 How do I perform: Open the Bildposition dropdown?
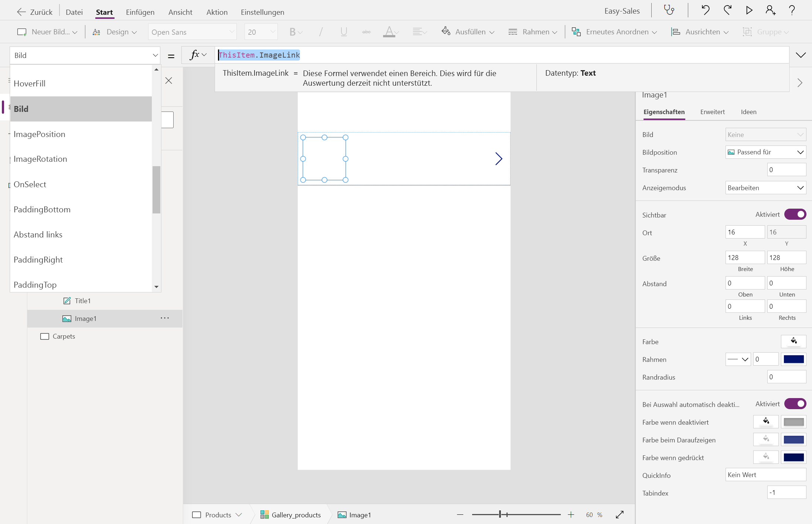(x=765, y=152)
